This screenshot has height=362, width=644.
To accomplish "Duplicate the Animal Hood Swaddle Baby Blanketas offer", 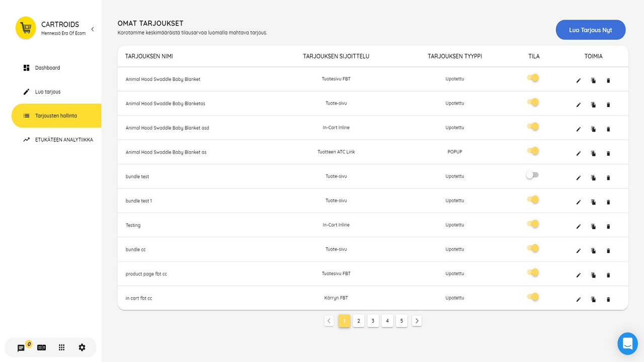I will pyautogui.click(x=593, y=105).
